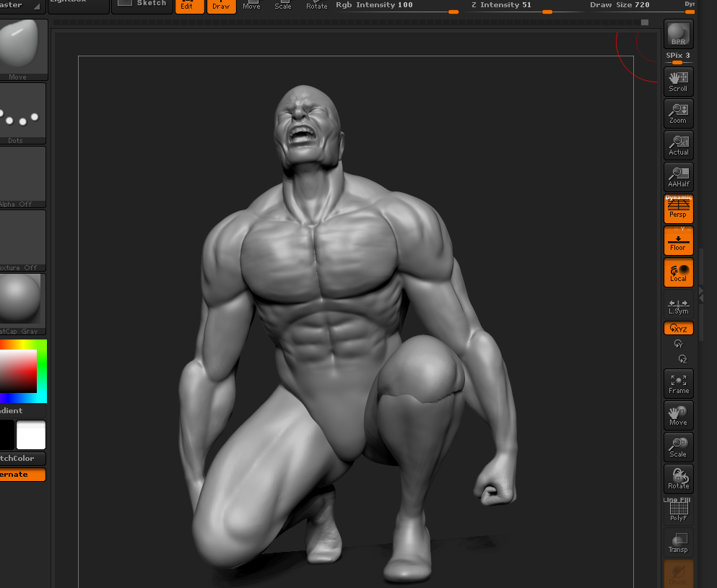The width and height of the screenshot is (717, 588).
Task: Pick a color in the color picker
Action: pos(22,371)
